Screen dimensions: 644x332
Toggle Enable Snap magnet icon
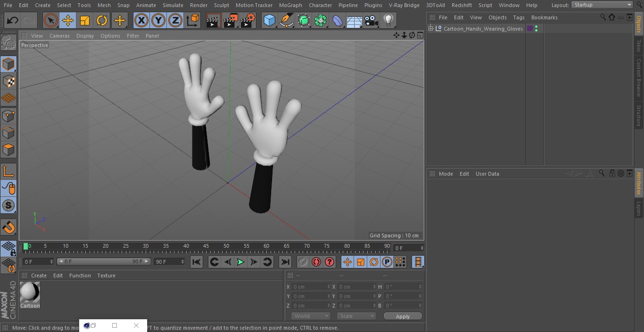coord(8,227)
